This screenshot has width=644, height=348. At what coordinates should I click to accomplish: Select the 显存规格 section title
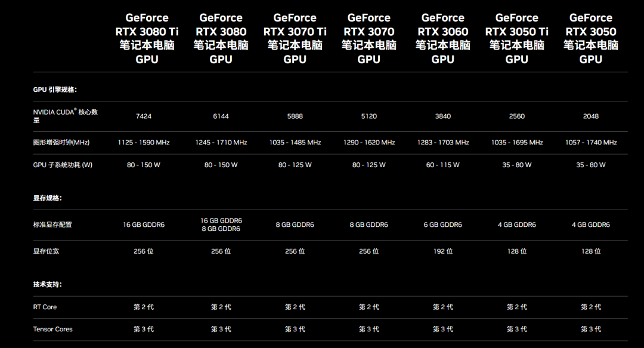click(x=48, y=198)
